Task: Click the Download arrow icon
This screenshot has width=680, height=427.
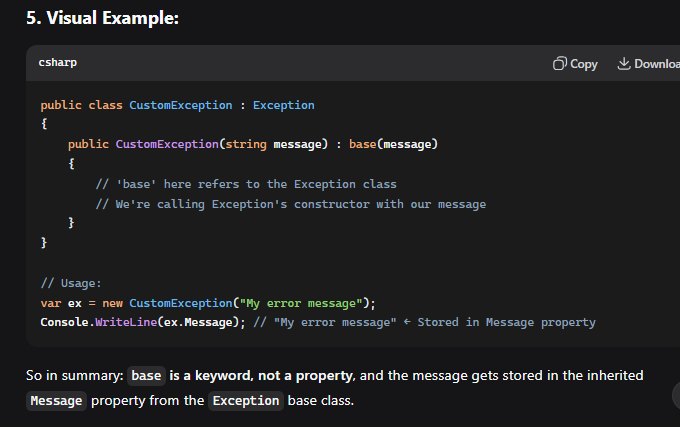Action: tap(624, 64)
